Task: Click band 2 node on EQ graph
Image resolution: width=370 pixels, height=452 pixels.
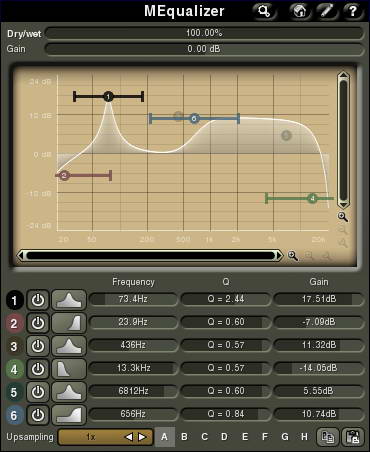Action: [x=64, y=175]
